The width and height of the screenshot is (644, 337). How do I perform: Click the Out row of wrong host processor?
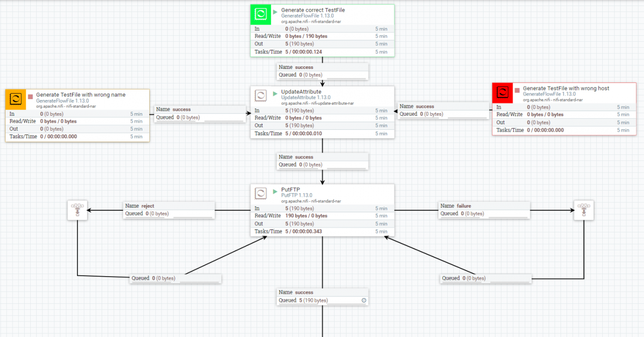point(565,122)
